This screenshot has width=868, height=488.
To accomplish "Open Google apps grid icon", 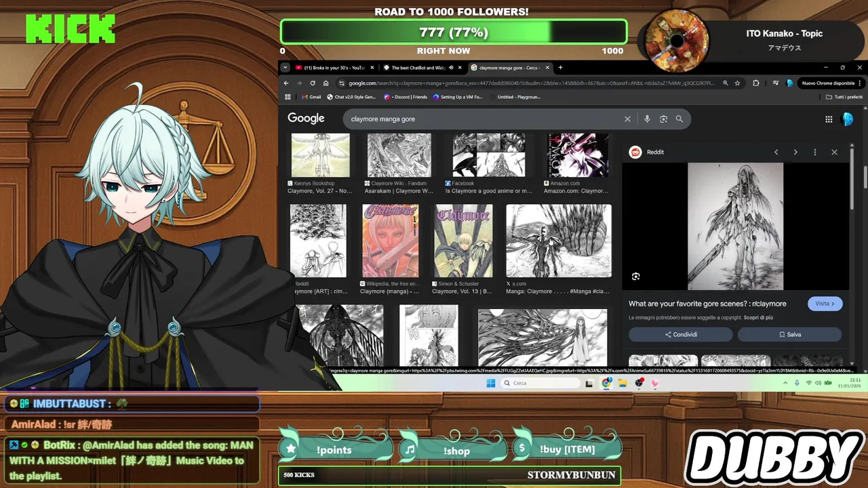I will click(829, 119).
